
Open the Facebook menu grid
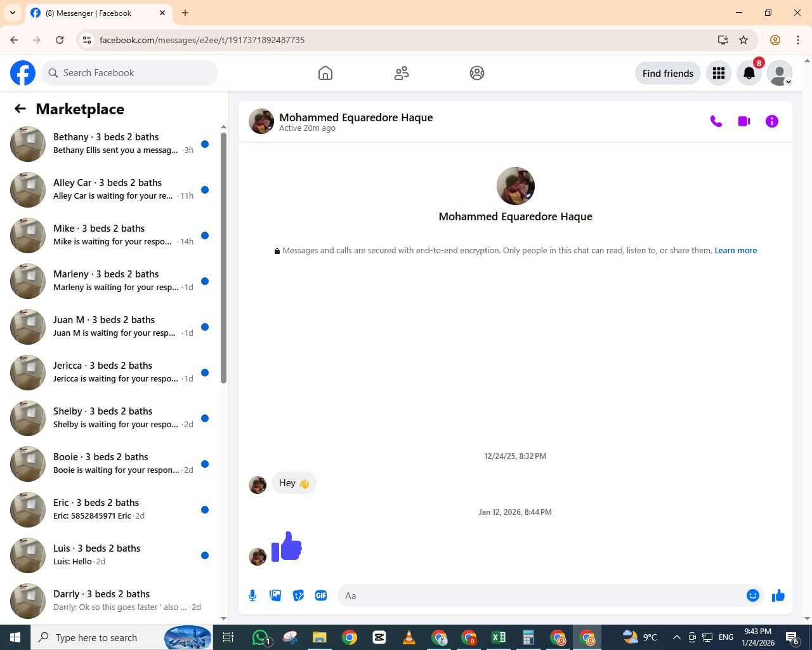point(719,73)
